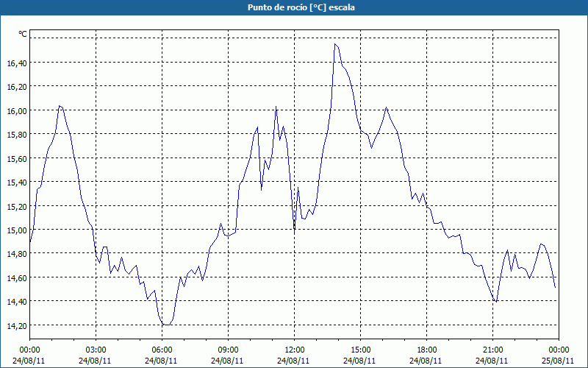This screenshot has height=368, width=588.
Task: Select the 14,40 y-axis value
Action: [x=17, y=302]
